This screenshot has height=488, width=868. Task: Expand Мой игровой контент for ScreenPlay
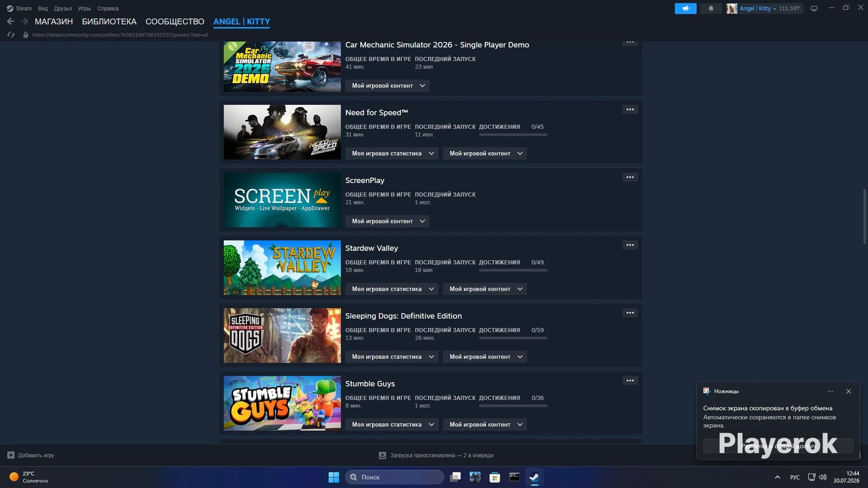pos(388,221)
